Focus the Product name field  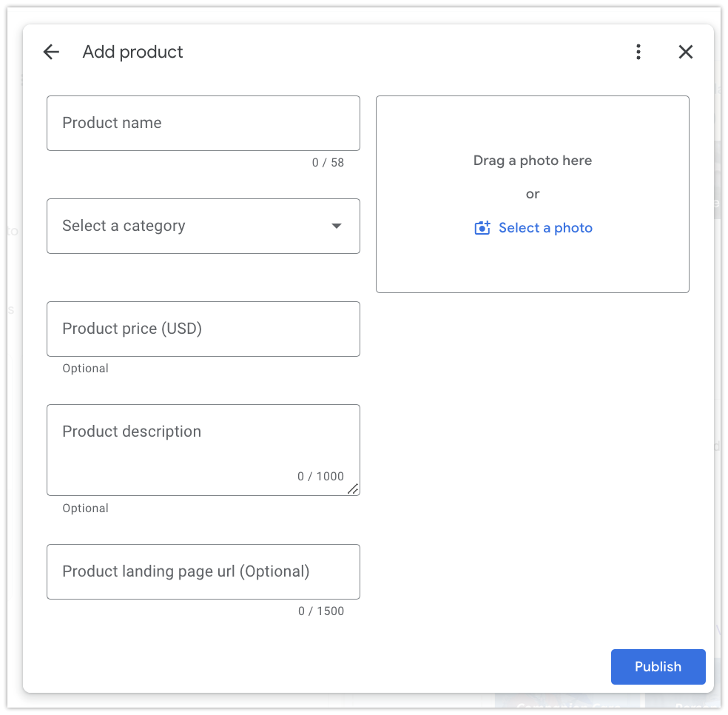[203, 123]
